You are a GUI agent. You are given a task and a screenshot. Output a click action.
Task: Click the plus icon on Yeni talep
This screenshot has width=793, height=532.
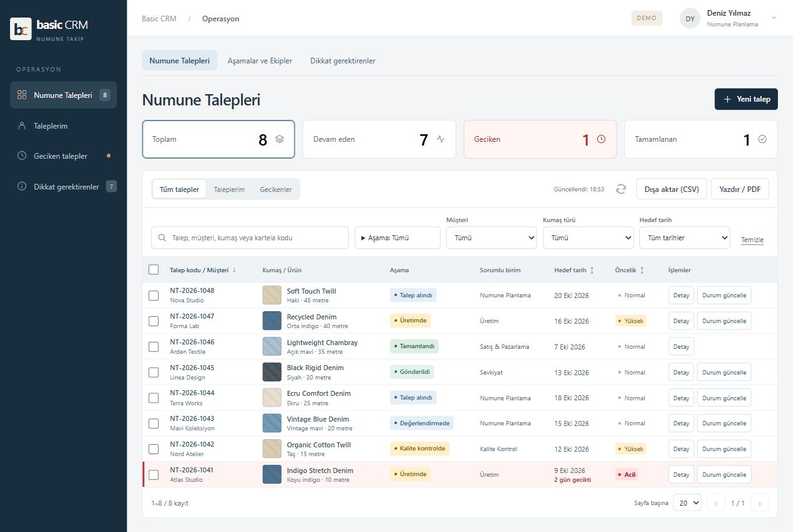[x=727, y=99]
